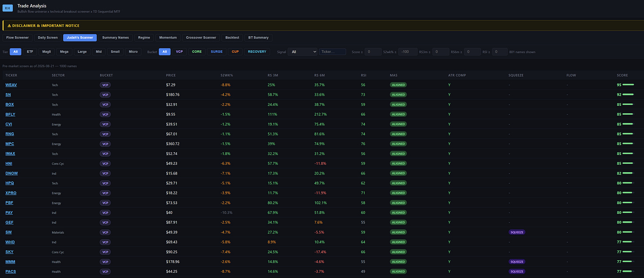The image size is (644, 278).
Task: Enable the SURGE bucket filter
Action: (x=217, y=52)
